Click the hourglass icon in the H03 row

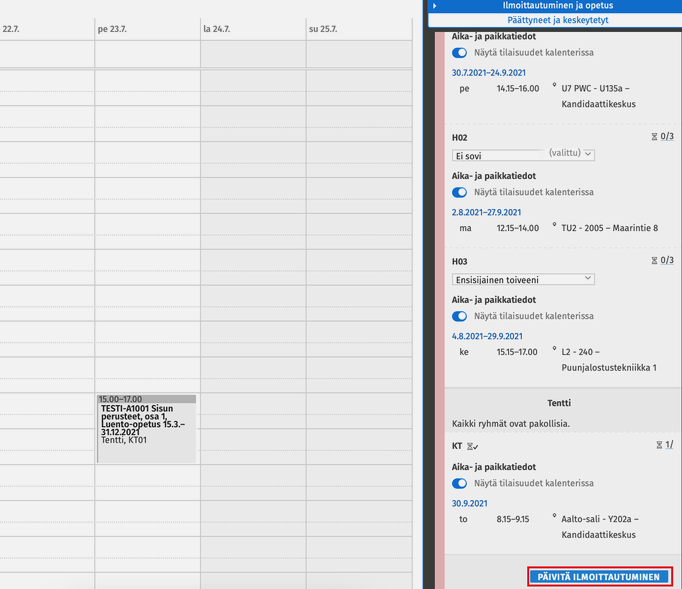pos(655,261)
